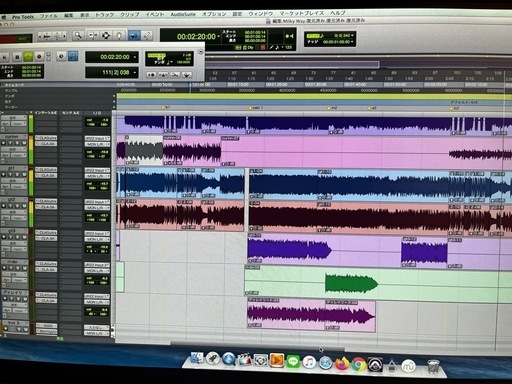Open Transport sub counter format arrow
512x384 pixels.
[x=135, y=72]
